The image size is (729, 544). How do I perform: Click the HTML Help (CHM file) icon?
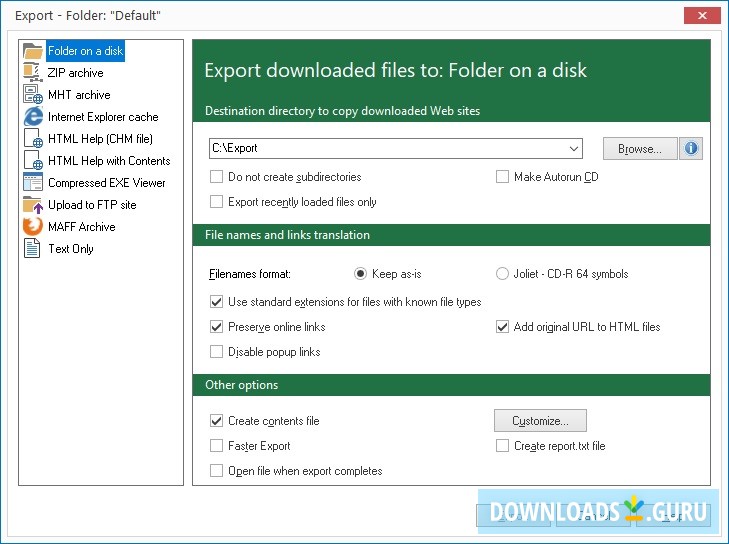pyautogui.click(x=33, y=139)
